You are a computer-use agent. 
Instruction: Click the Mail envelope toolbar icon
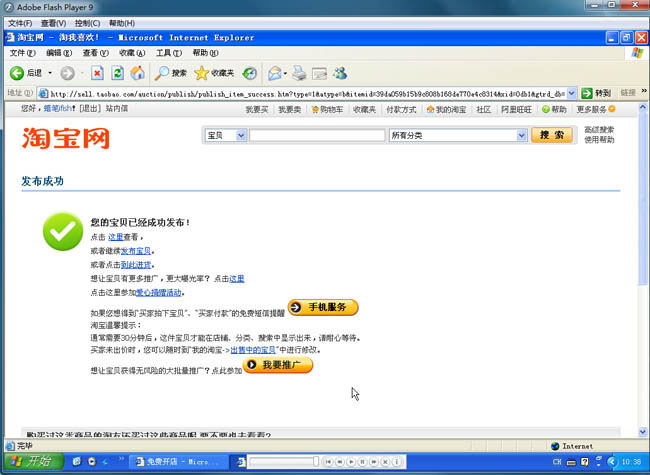click(274, 73)
